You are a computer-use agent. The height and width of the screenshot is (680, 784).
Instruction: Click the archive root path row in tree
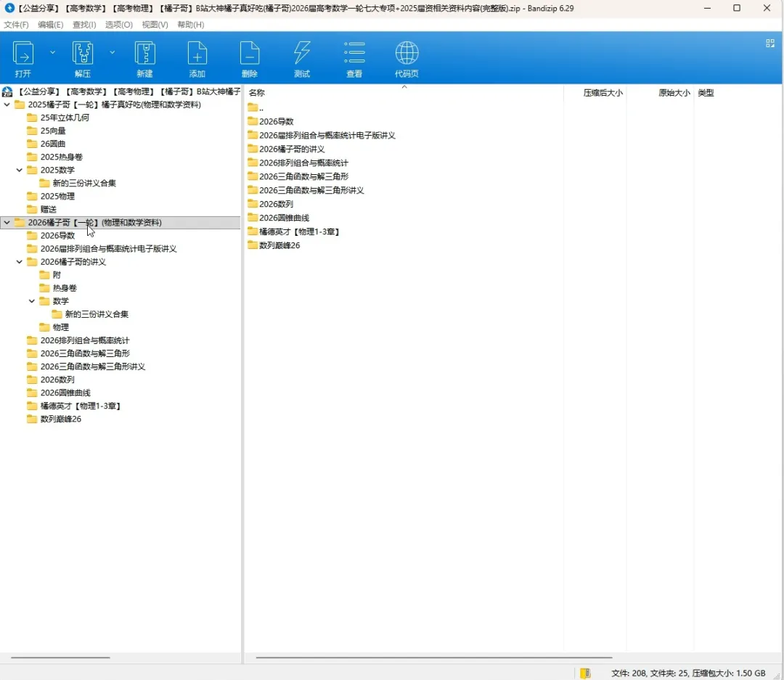tap(121, 91)
